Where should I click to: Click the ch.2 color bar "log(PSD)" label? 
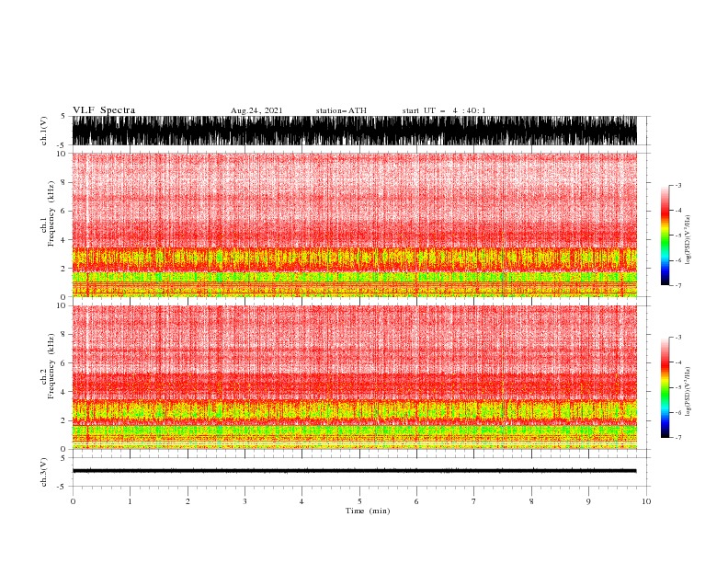tap(688, 391)
